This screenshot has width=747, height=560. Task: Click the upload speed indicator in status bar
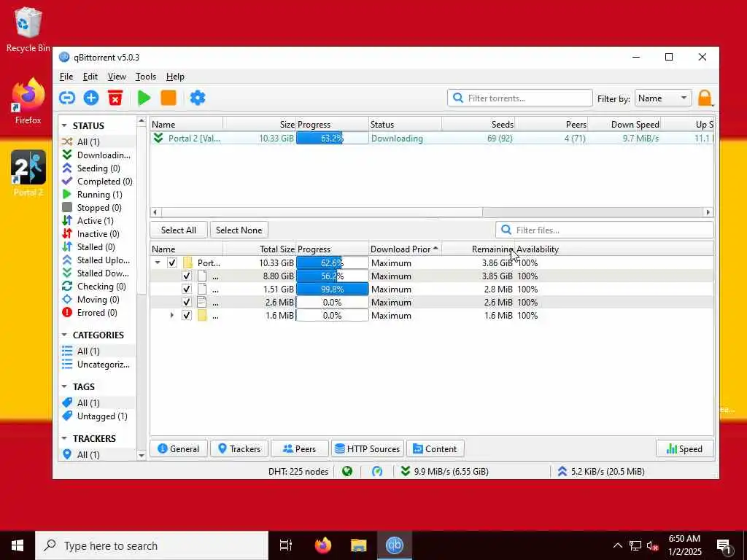[603, 472]
